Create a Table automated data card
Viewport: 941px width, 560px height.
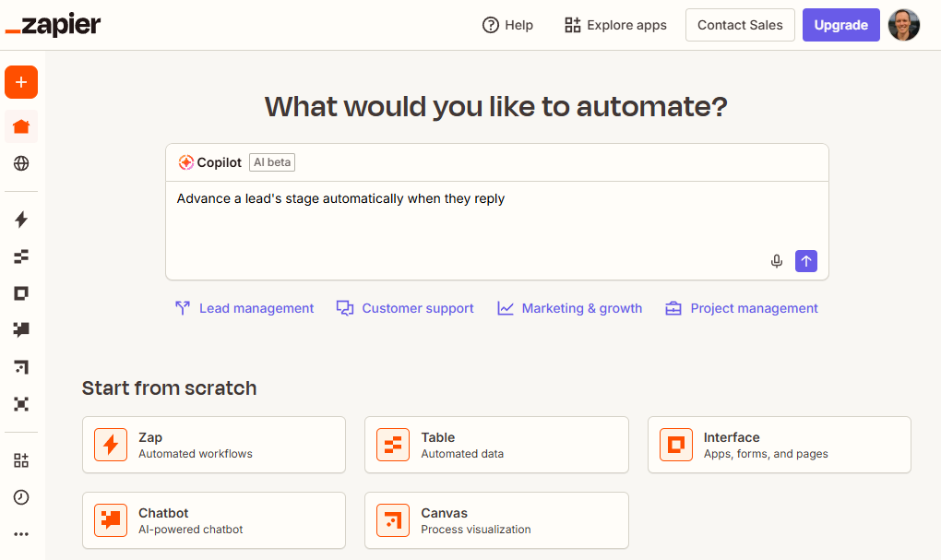click(496, 445)
